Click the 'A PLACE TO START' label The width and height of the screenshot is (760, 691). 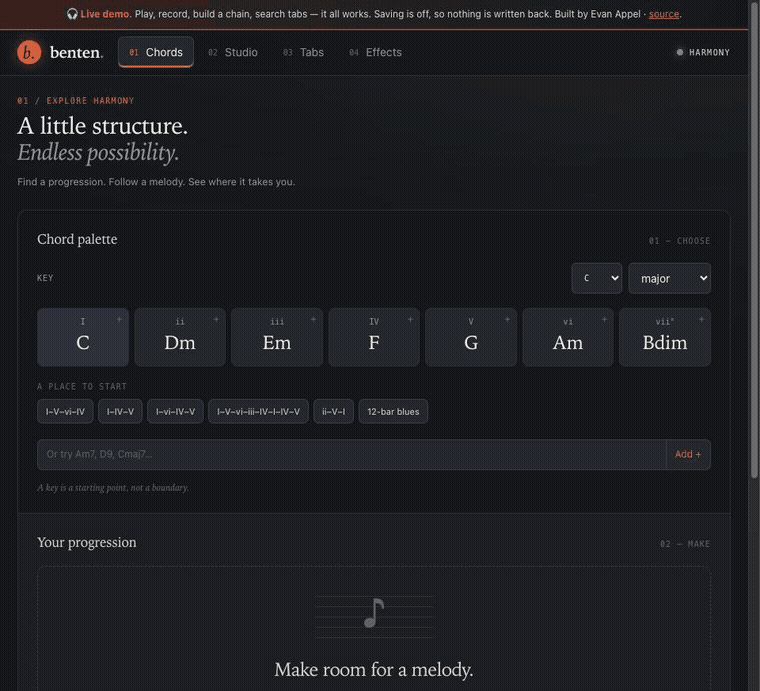82,386
